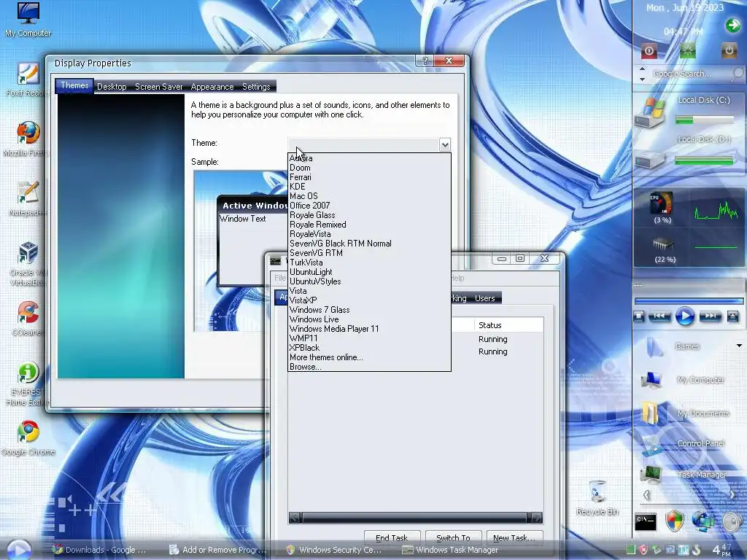
Task: Open Local Disk (D:) drive icon
Action: click(650, 159)
